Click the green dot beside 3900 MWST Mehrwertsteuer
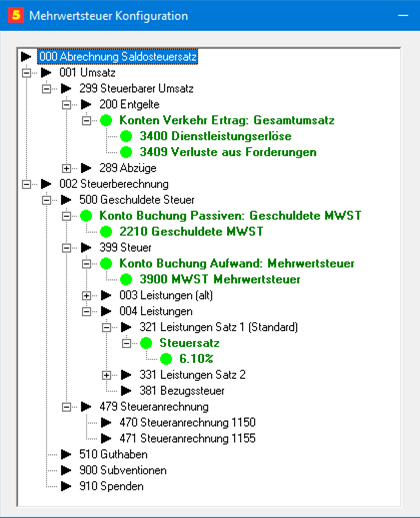The width and height of the screenshot is (420, 518). [x=126, y=279]
